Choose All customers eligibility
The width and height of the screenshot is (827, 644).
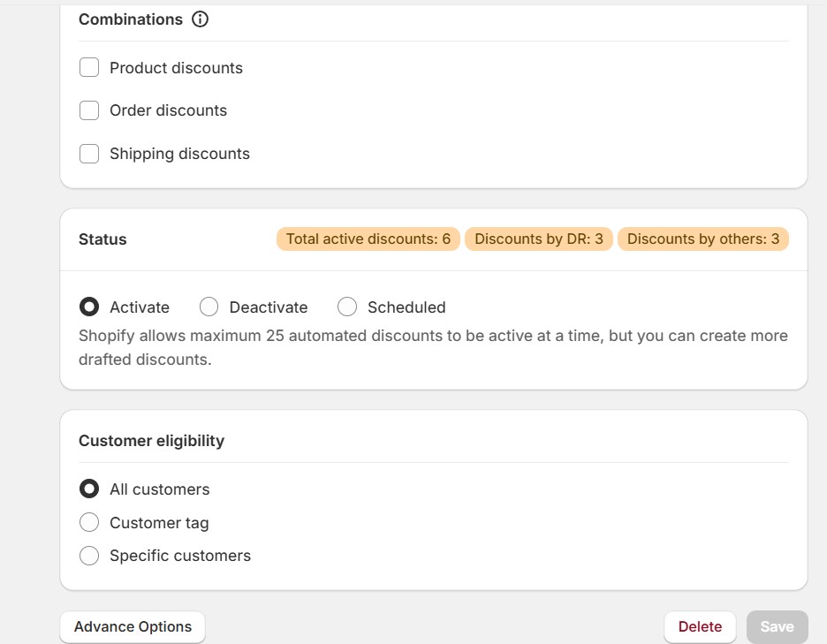(x=89, y=489)
